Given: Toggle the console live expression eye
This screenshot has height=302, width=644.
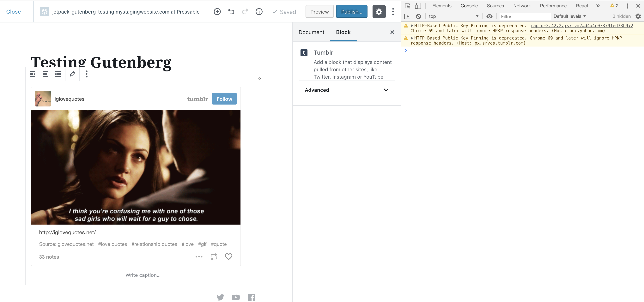Looking at the screenshot, I should click(489, 16).
